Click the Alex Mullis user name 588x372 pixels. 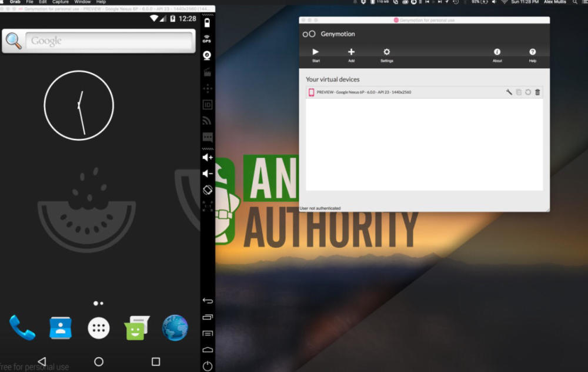coord(555,2)
